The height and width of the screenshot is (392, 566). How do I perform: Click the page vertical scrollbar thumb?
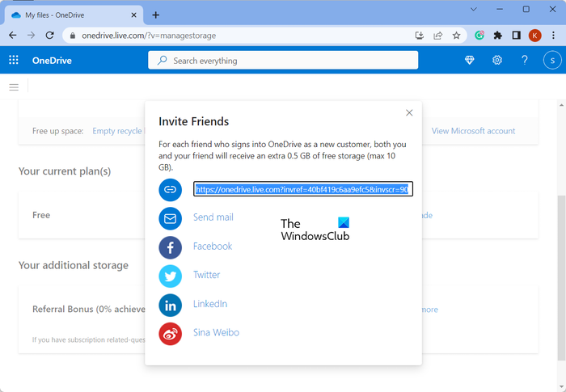(561, 277)
